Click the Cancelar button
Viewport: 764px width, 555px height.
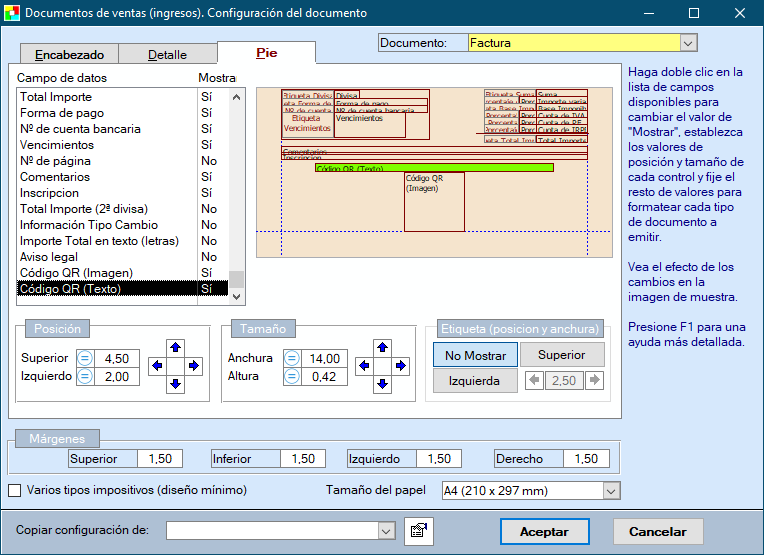657,532
